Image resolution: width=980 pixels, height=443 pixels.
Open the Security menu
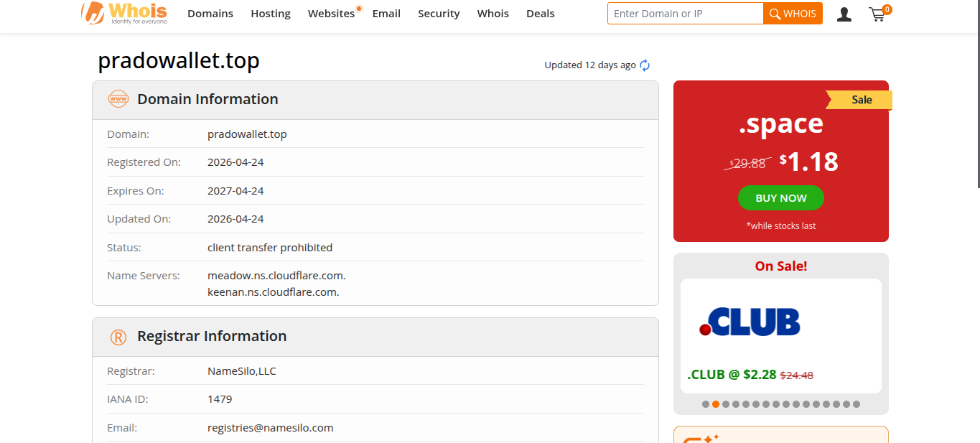(439, 14)
